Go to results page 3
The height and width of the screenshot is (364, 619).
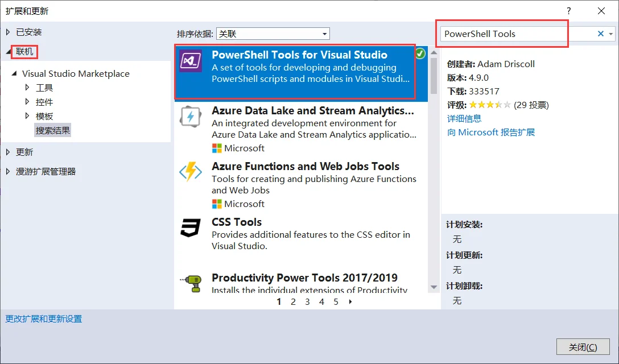click(308, 302)
